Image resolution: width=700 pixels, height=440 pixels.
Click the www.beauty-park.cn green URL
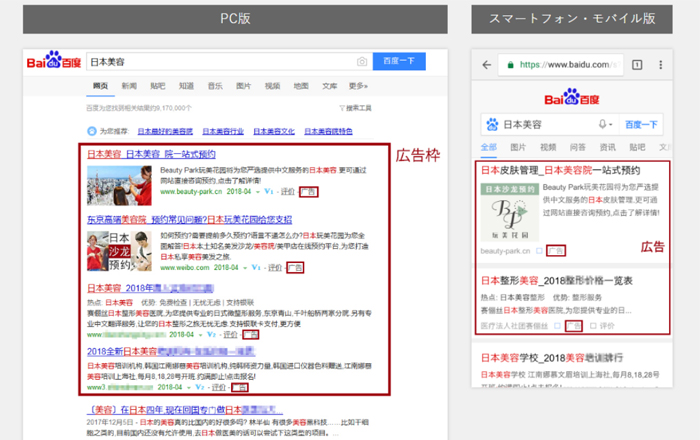tap(191, 191)
